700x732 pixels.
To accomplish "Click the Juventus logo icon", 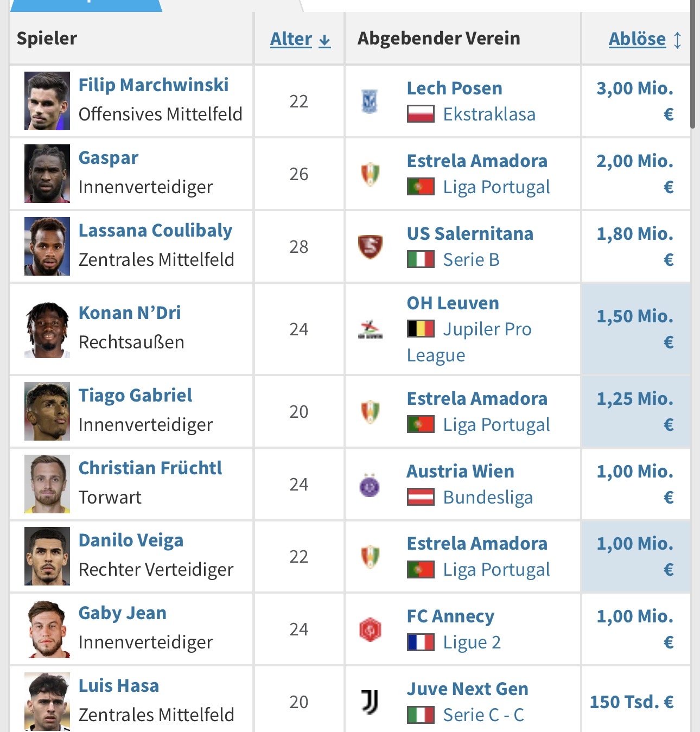I will pos(370,702).
